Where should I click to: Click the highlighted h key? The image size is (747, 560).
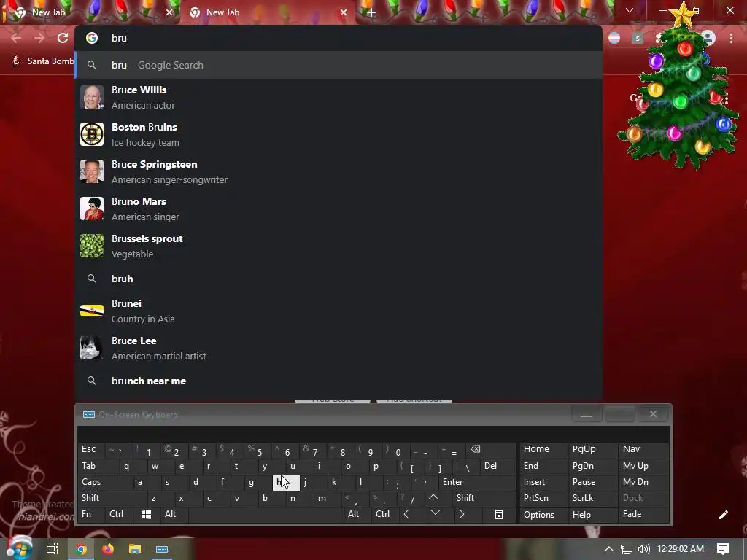pyautogui.click(x=286, y=482)
